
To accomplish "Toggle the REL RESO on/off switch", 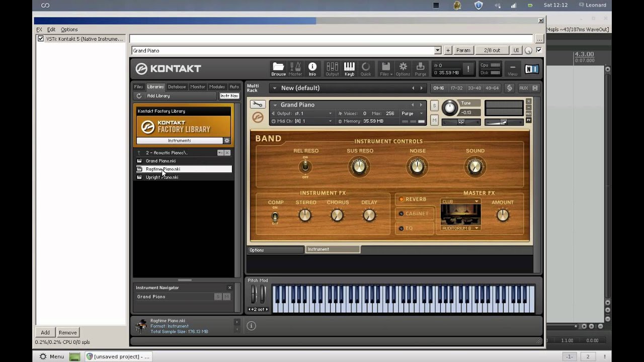I will point(305,166).
